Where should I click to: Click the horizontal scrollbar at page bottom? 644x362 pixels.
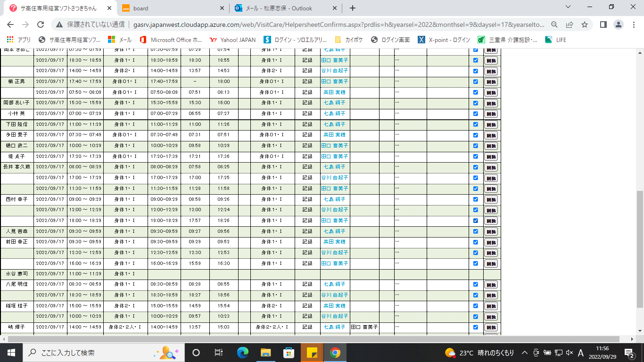tap(311, 339)
